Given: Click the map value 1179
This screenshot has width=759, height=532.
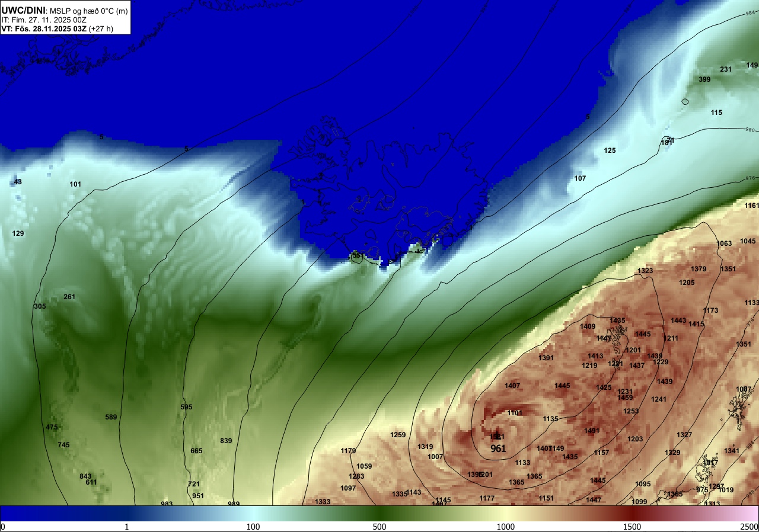Looking at the screenshot, I should [x=349, y=451].
